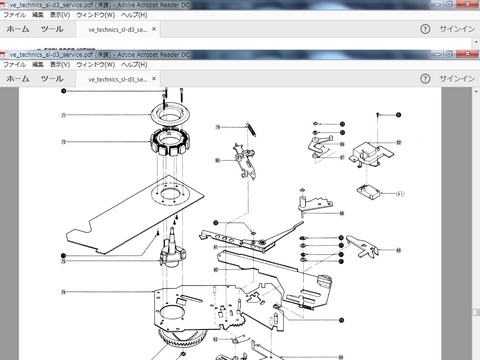Select document tab in back Acrobat window
The image size is (480, 360).
click(117, 30)
